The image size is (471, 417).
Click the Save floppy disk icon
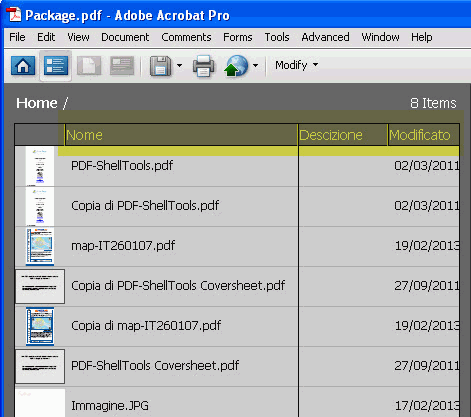coord(161,66)
